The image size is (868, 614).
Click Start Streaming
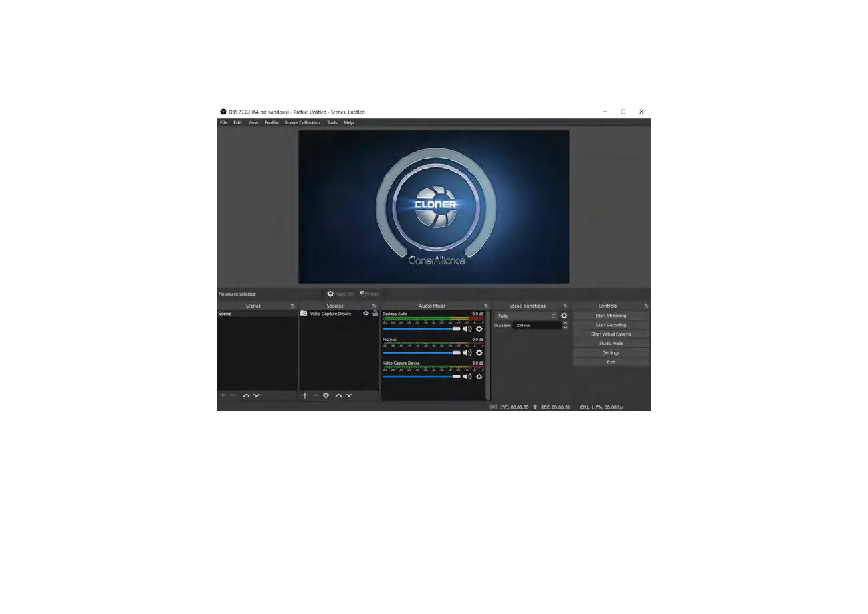pyautogui.click(x=611, y=316)
